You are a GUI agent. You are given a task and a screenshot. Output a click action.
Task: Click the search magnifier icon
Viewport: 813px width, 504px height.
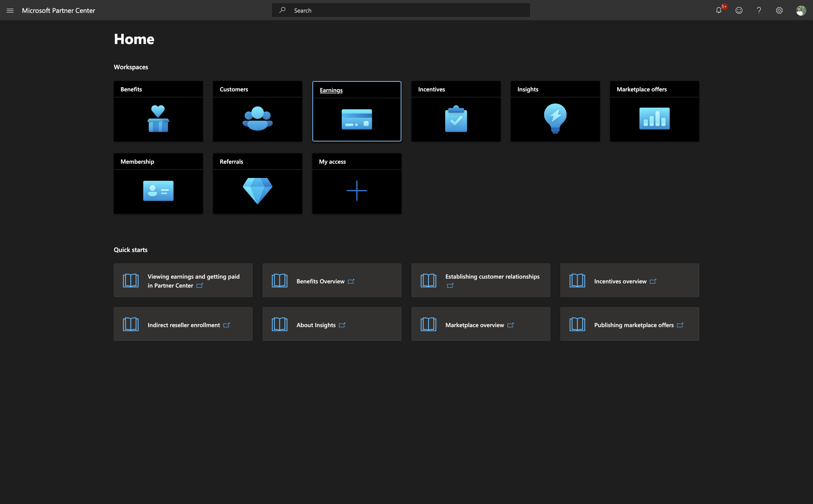coord(282,10)
